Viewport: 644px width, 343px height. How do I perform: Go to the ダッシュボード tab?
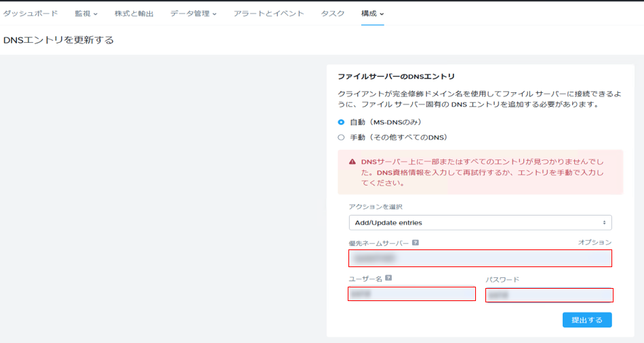coord(31,14)
